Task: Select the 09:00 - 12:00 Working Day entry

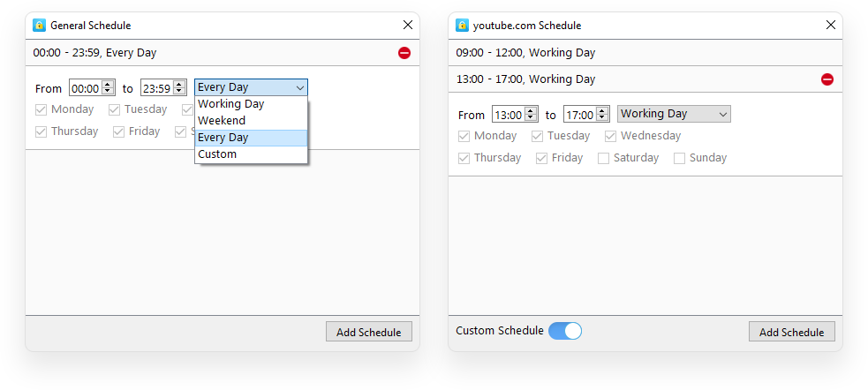Action: coord(525,53)
